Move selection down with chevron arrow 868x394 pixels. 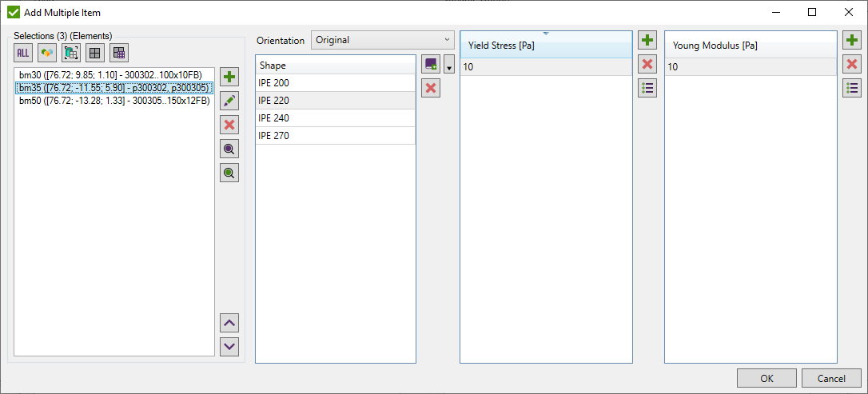coord(230,346)
